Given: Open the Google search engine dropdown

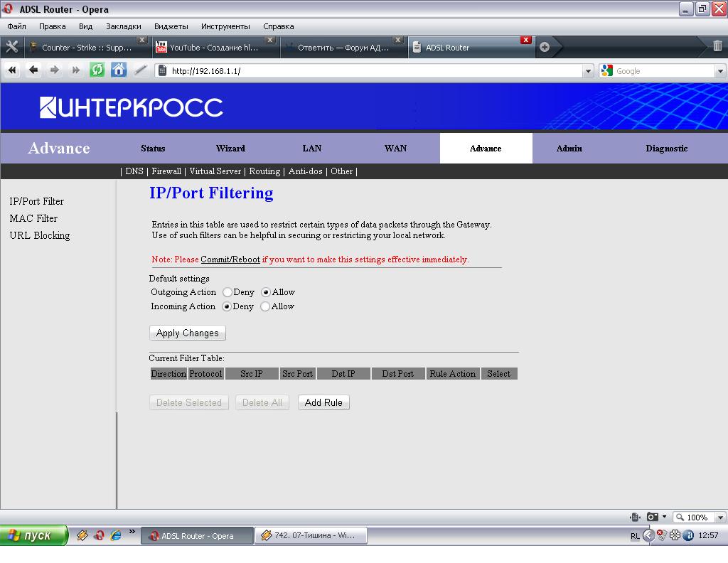Looking at the screenshot, I should point(720,71).
